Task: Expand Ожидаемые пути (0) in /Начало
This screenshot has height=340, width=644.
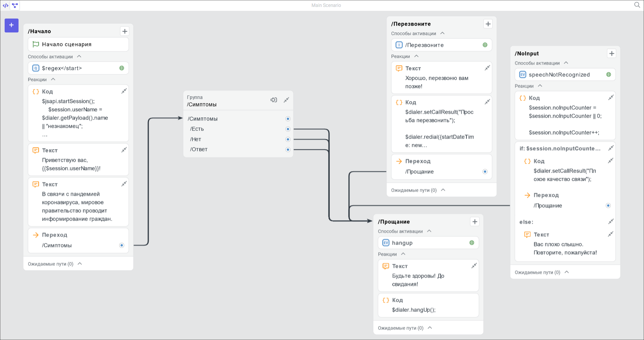Action: (80, 264)
